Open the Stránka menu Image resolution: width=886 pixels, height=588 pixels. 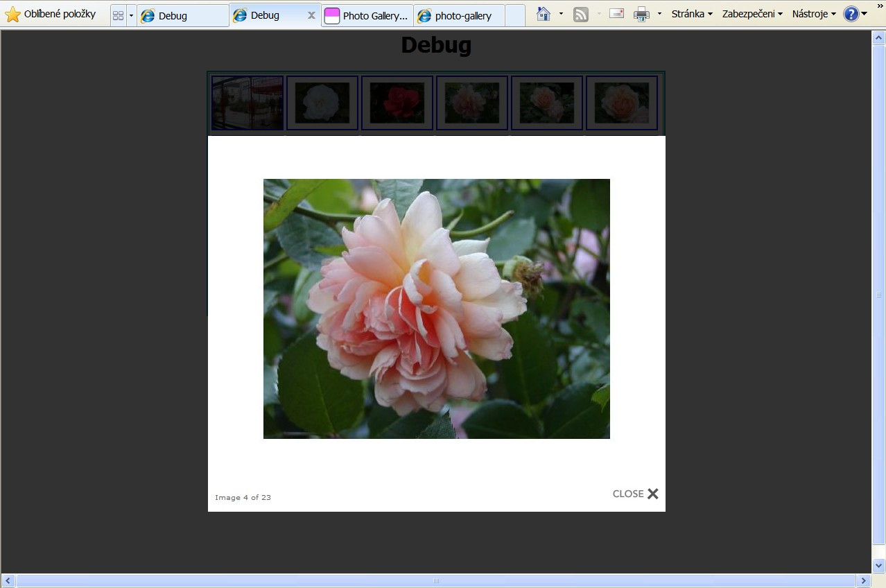[x=692, y=14]
